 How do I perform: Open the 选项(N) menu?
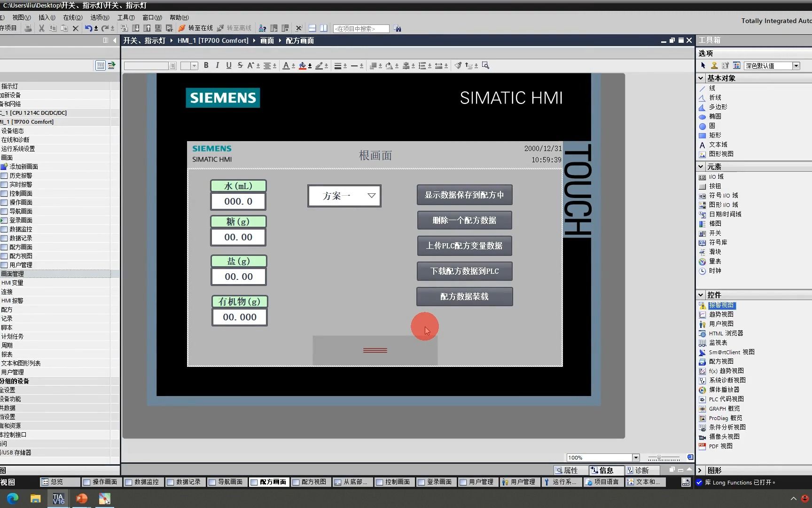(100, 17)
